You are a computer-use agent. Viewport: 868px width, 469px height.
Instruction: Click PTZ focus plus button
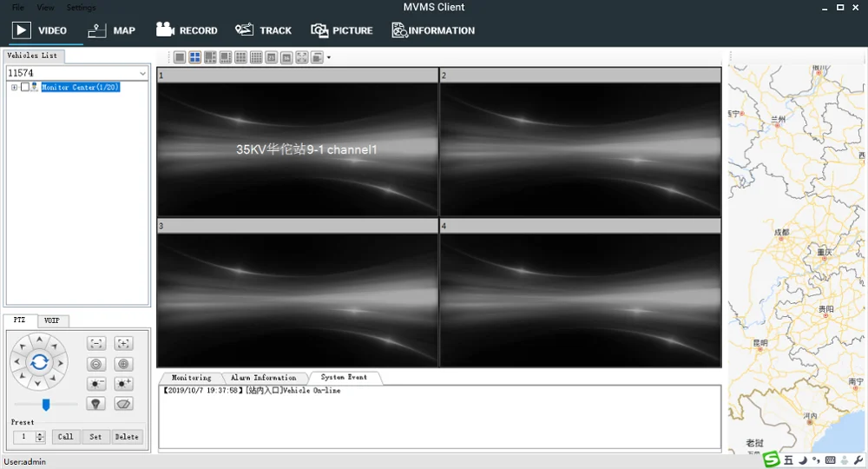[x=123, y=364]
